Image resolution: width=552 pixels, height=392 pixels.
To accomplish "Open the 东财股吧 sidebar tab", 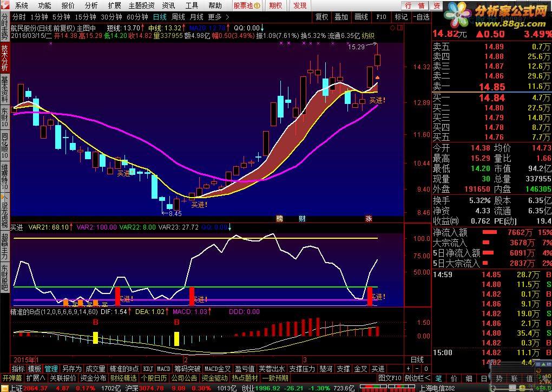I will click(x=5, y=277).
